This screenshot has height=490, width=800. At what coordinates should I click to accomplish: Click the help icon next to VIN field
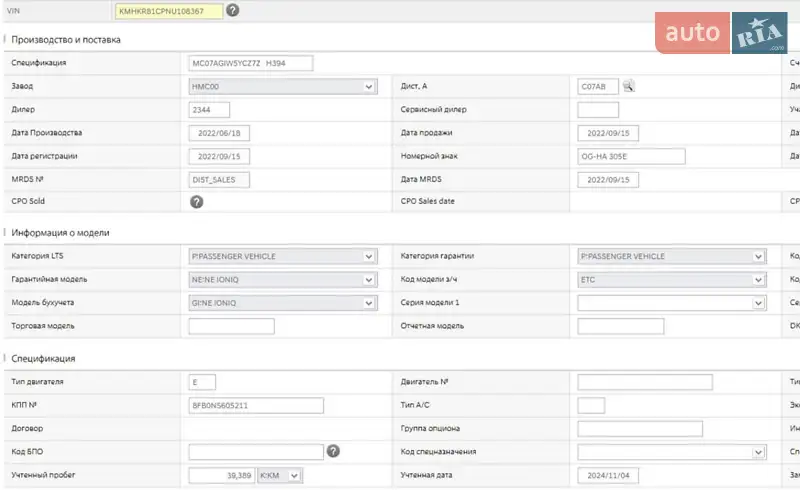coord(232,11)
